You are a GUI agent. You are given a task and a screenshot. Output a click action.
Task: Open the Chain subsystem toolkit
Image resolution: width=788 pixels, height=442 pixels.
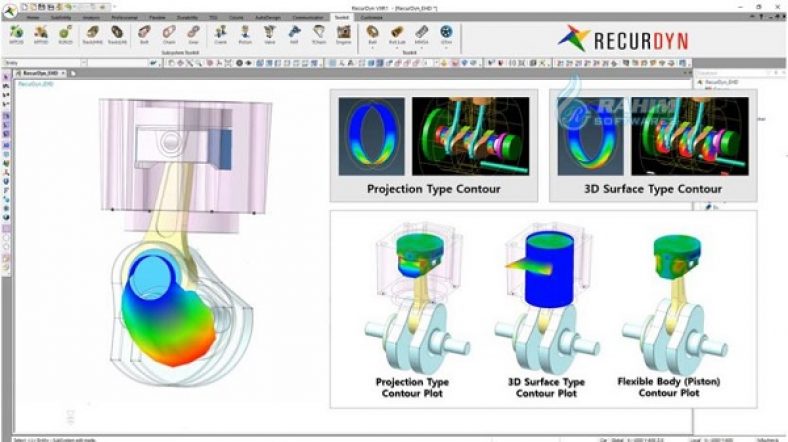169,35
